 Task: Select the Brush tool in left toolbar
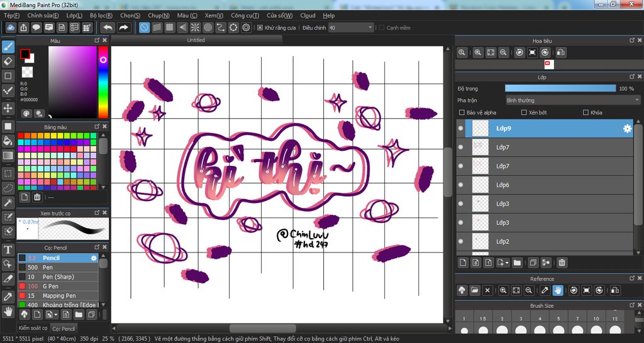pyautogui.click(x=8, y=46)
